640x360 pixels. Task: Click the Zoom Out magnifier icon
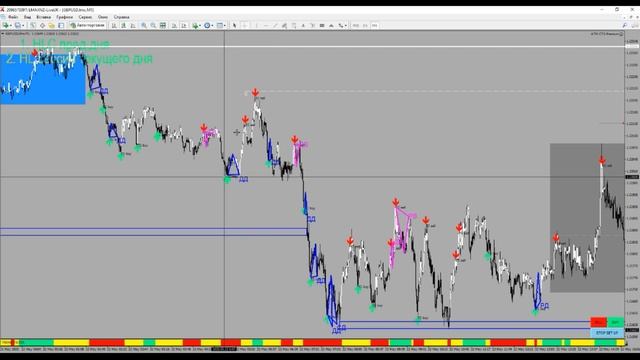153,25
